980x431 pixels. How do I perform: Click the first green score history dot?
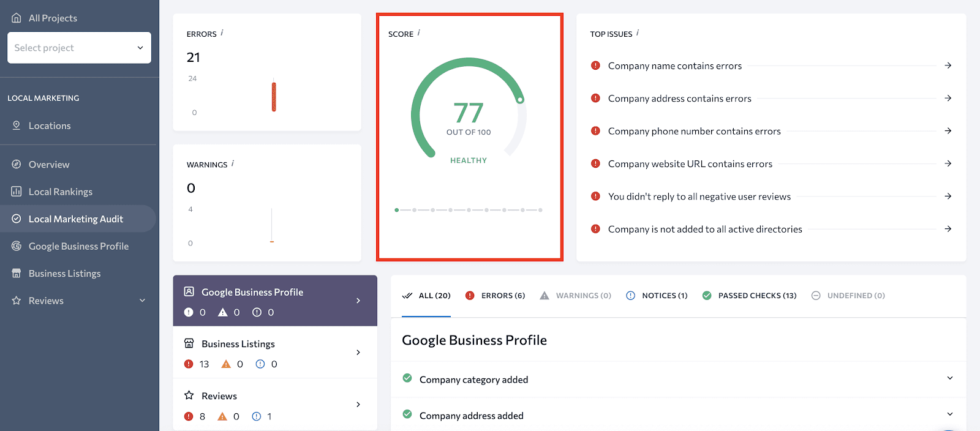397,210
